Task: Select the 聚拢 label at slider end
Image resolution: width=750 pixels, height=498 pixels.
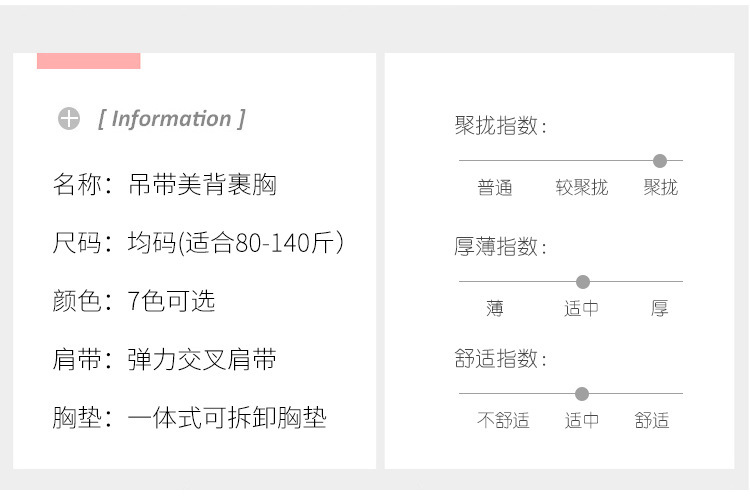Action: 660,188
